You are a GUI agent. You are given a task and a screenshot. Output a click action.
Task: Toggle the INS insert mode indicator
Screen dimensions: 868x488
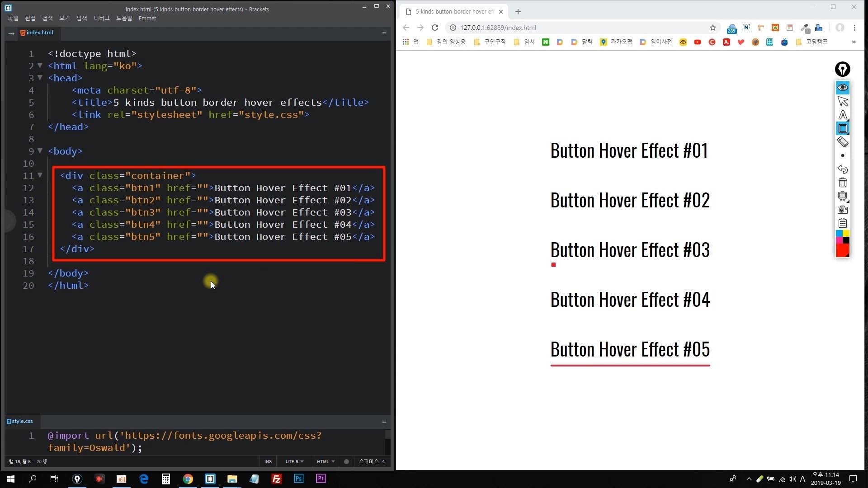268,461
